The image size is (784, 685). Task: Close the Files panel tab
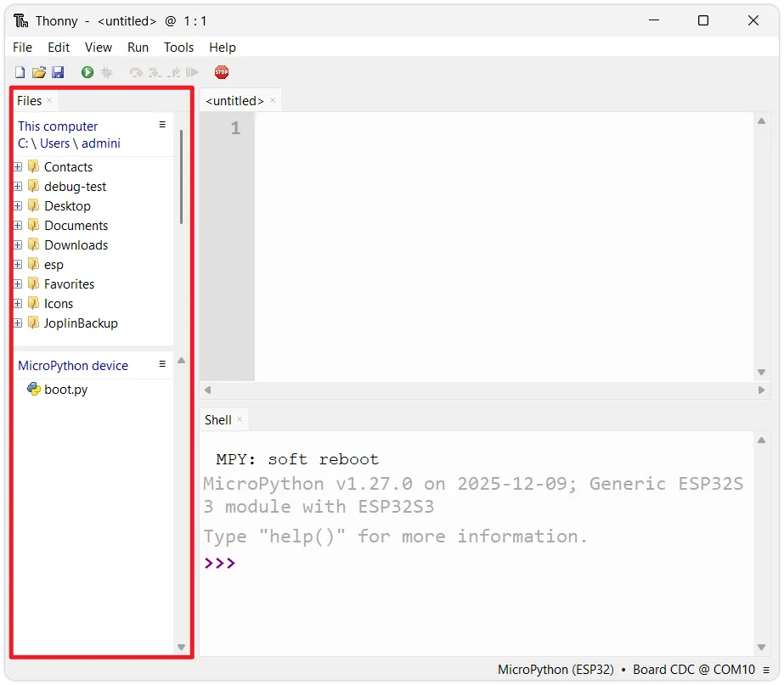pyautogui.click(x=49, y=100)
